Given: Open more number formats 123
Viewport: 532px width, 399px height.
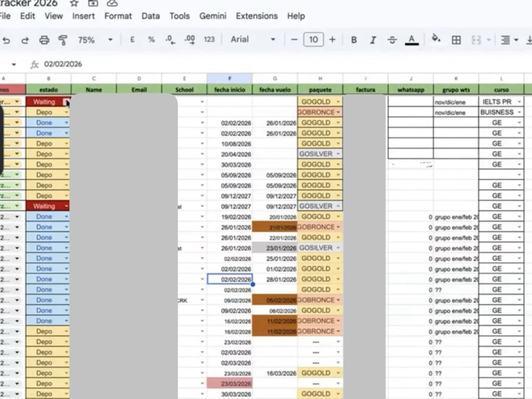Looking at the screenshot, I should pos(209,40).
